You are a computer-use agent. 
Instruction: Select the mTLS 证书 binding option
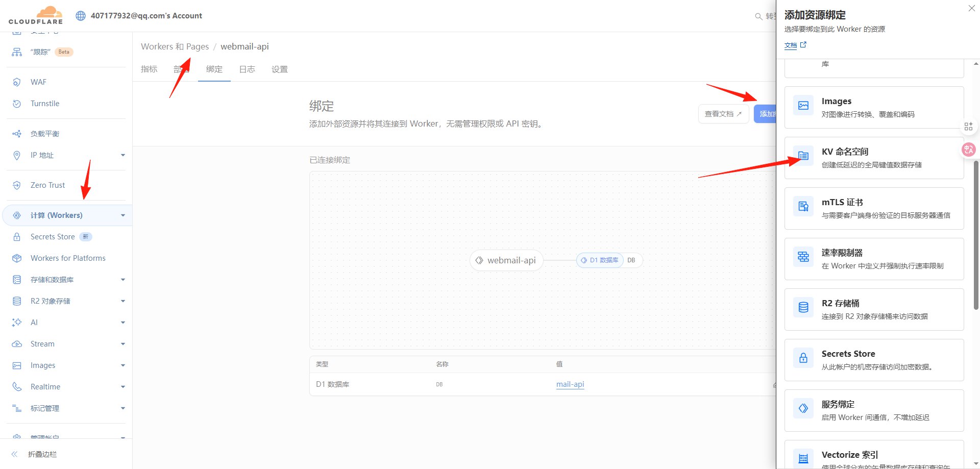click(873, 208)
